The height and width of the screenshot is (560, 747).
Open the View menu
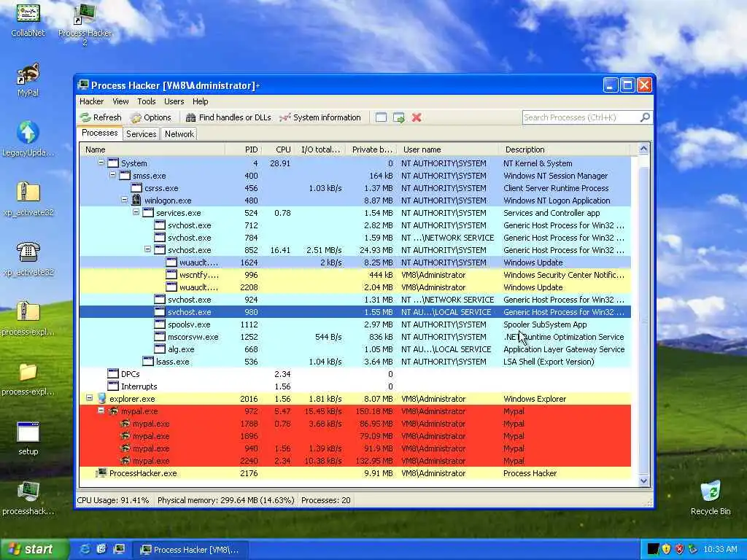pos(120,101)
